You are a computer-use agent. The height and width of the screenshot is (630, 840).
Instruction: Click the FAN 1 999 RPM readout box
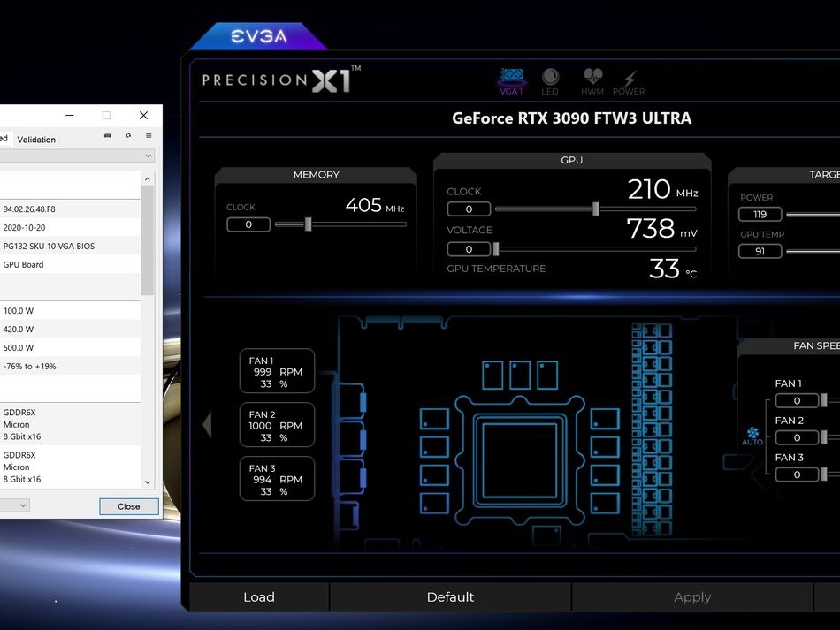point(277,371)
